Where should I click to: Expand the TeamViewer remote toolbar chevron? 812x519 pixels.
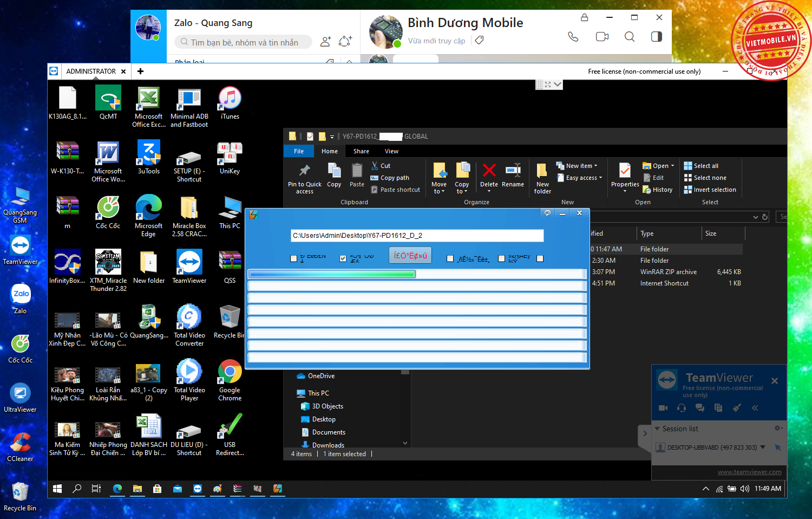click(558, 85)
